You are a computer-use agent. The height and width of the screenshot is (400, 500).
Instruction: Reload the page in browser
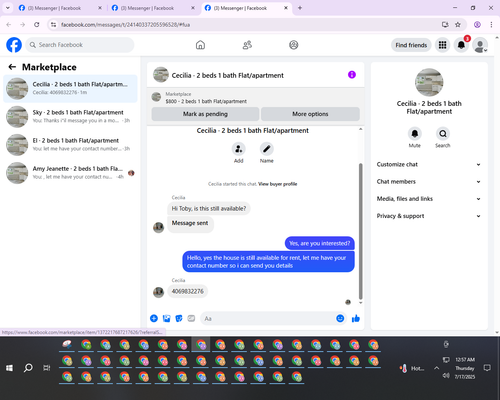click(x=37, y=25)
